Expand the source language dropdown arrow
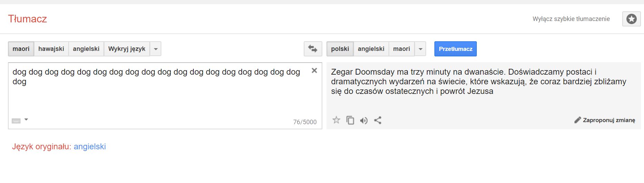Image resolution: width=644 pixels, height=183 pixels. click(x=155, y=49)
